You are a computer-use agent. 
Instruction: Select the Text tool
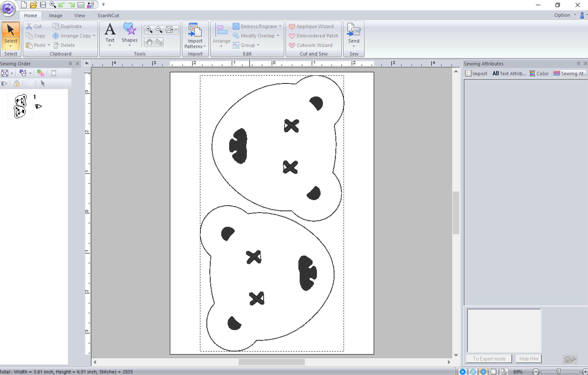(110, 34)
